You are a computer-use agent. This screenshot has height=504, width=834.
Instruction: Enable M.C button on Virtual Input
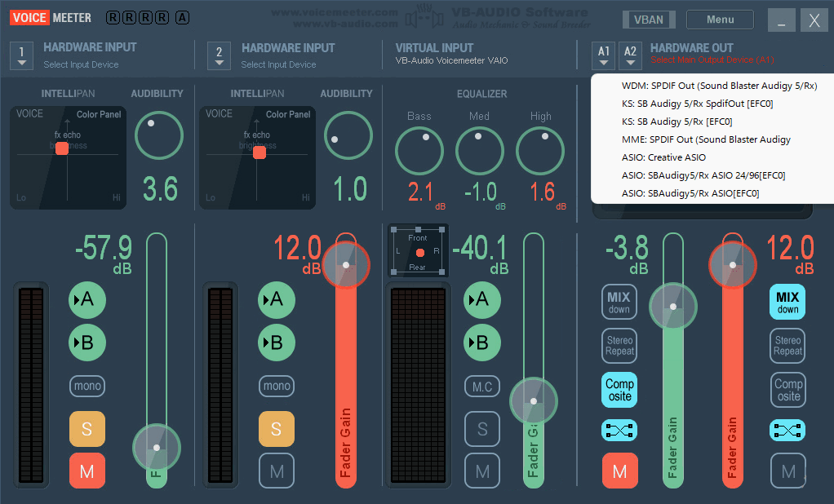482,387
